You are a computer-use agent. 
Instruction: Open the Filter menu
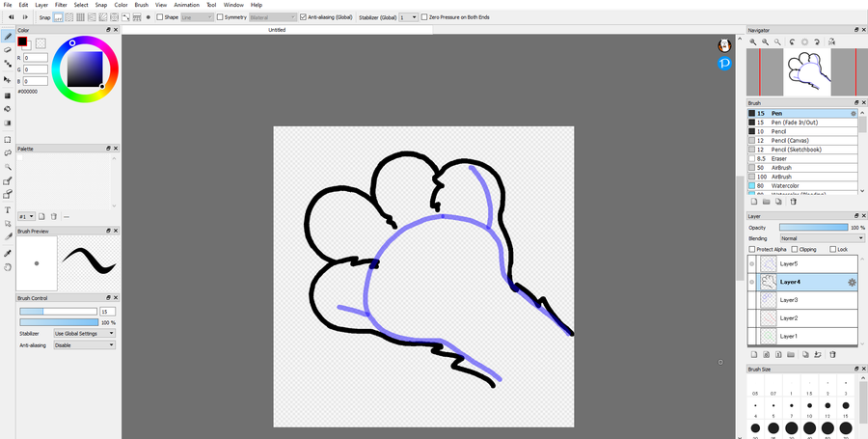click(61, 5)
